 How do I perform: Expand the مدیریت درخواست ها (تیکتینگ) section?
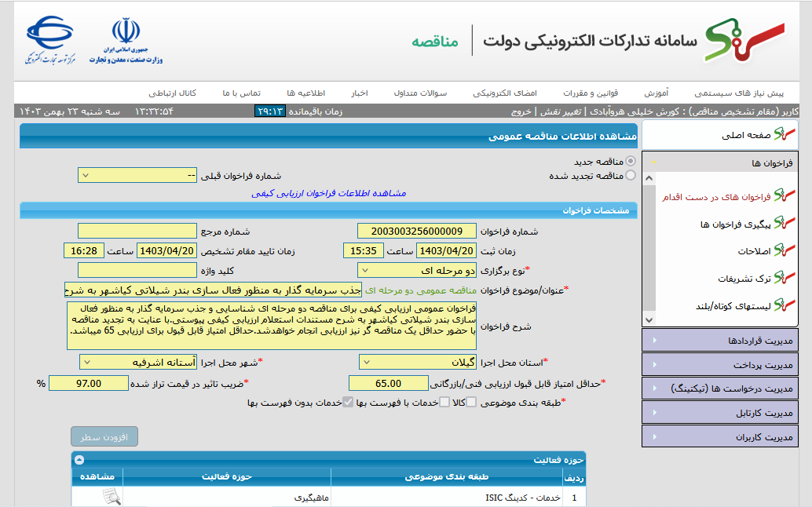(x=720, y=388)
